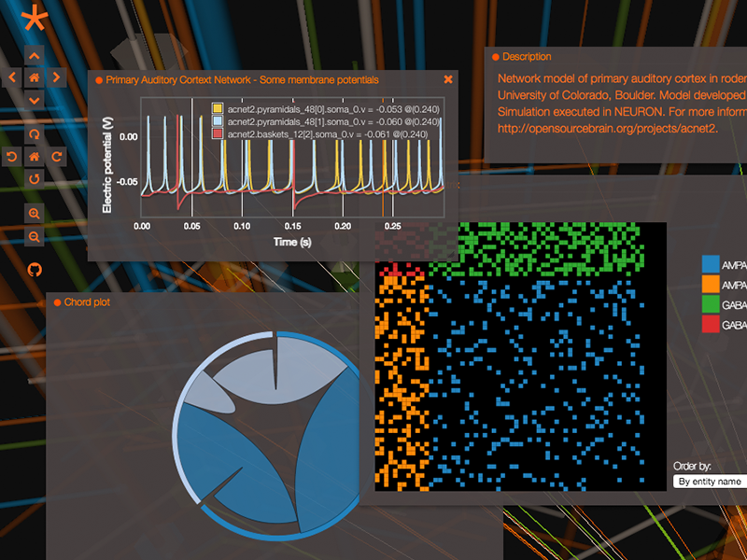Click the -0.05 potential axis tick
This screenshot has width=747, height=560.
pyautogui.click(x=128, y=182)
